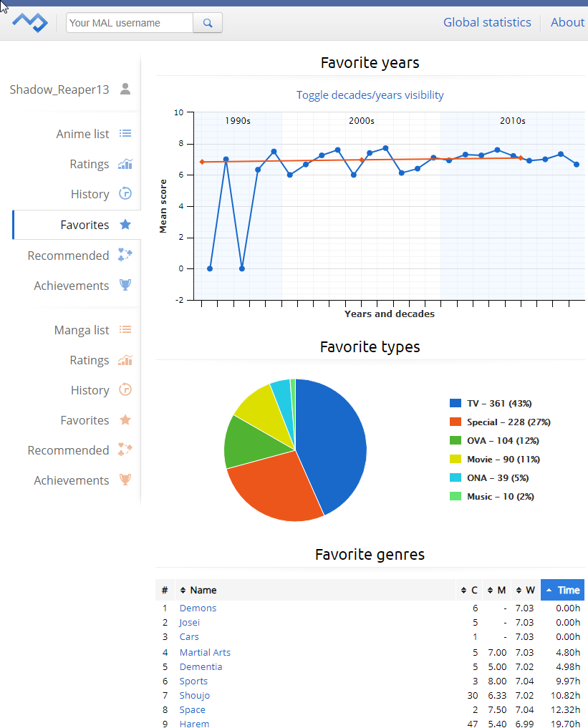Click the anime Achievements trophy icon
Viewport: 588px width, 728px height.
(125, 286)
